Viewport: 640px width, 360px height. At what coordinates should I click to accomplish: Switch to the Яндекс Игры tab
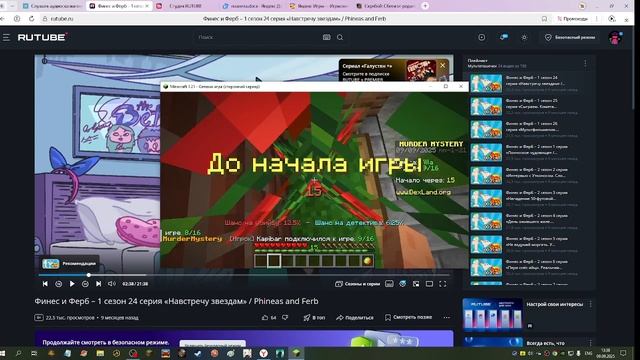coord(319,6)
